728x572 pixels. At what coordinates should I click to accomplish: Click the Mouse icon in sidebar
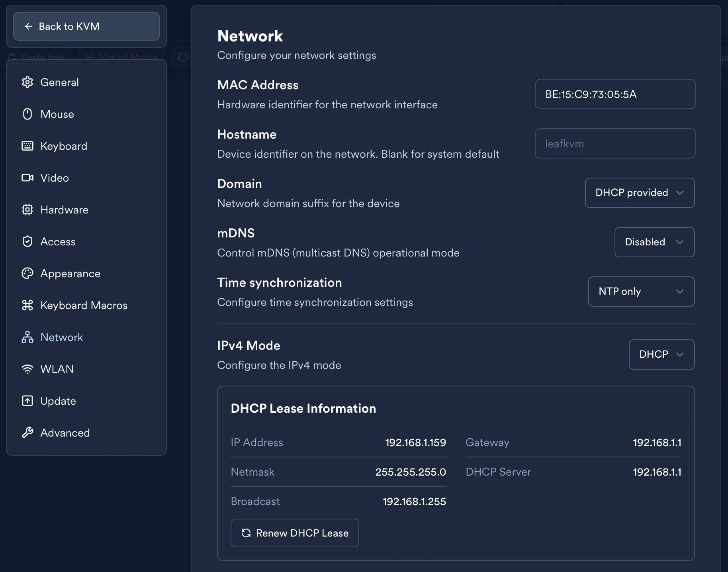[x=27, y=114]
